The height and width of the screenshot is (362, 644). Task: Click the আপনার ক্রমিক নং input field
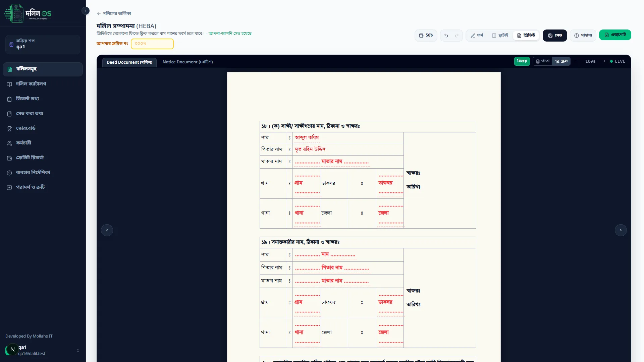pos(152,44)
